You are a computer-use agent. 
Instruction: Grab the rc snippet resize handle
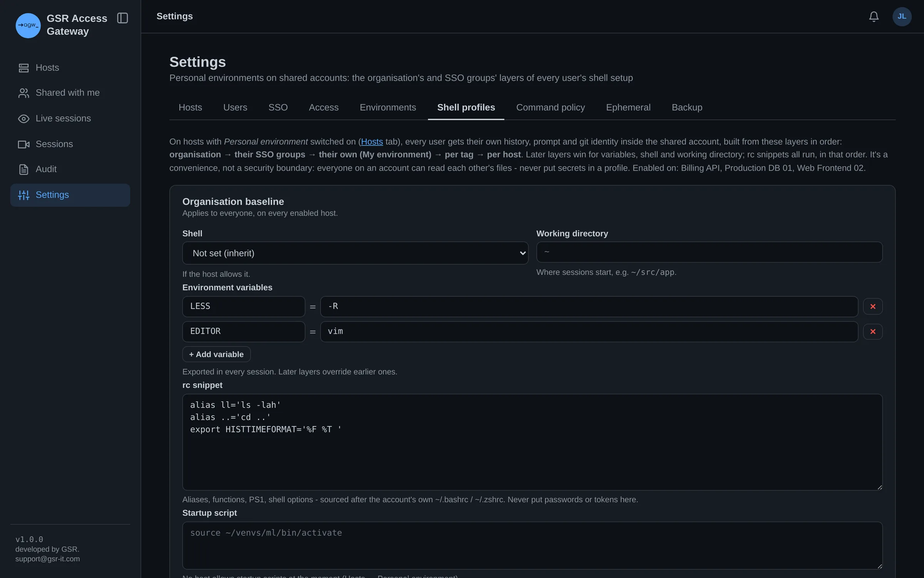click(879, 487)
